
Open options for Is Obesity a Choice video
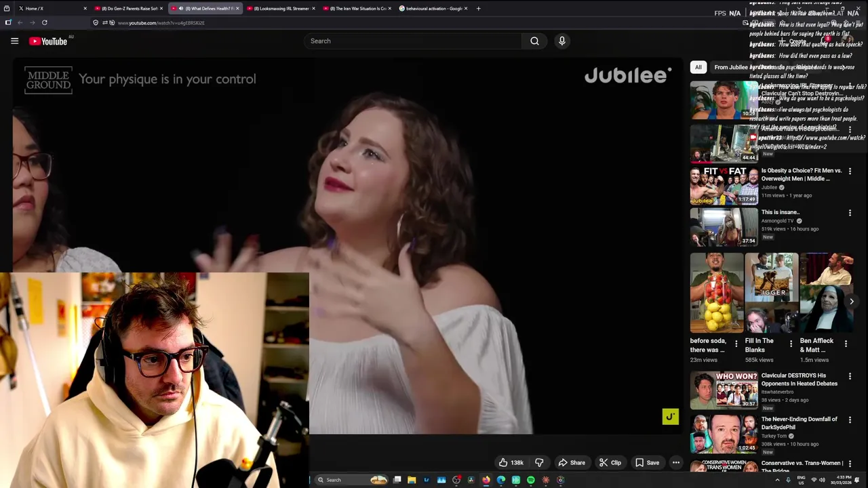850,171
